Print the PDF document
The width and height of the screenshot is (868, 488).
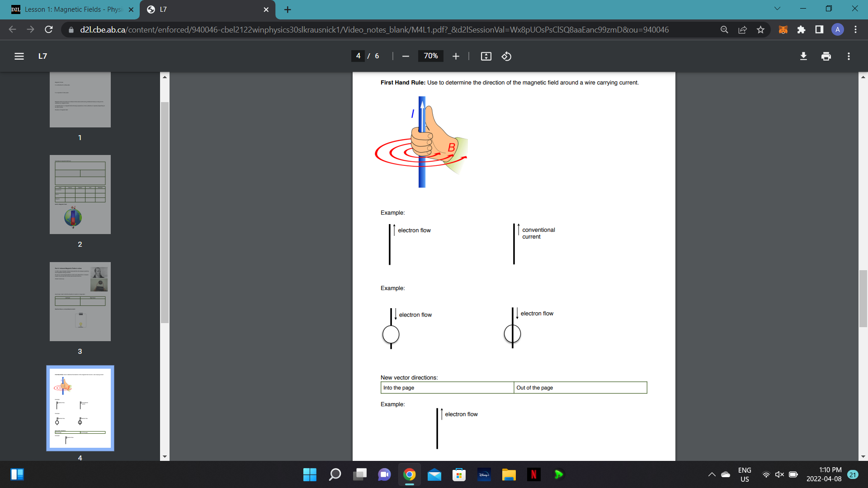tap(826, 56)
